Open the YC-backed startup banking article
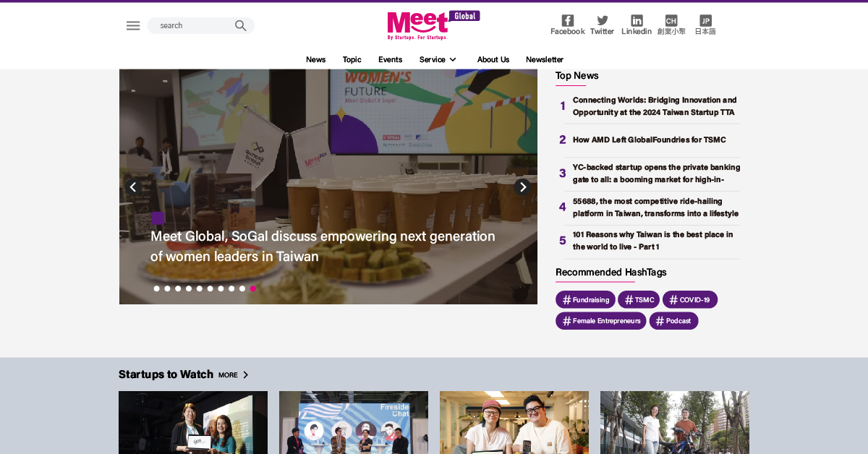 (656, 174)
